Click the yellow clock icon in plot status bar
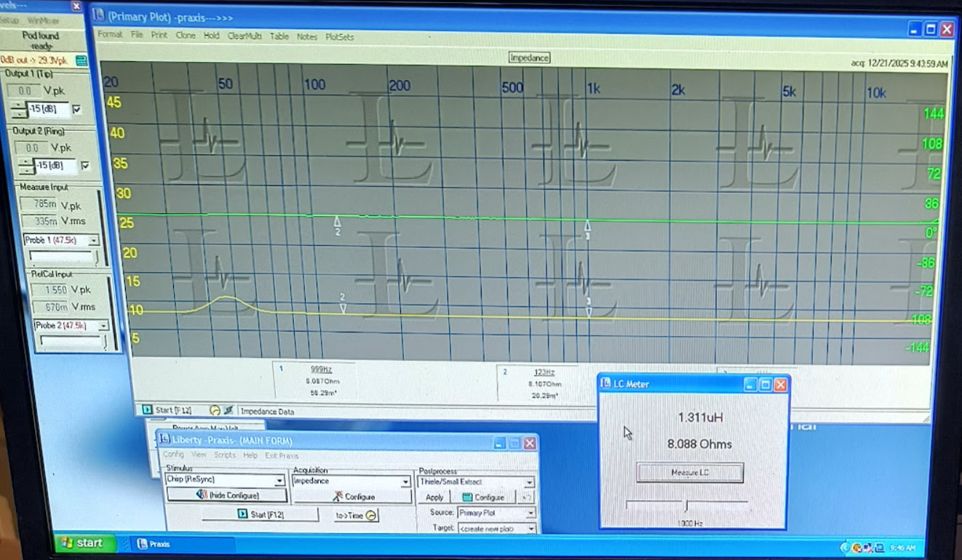 [215, 410]
